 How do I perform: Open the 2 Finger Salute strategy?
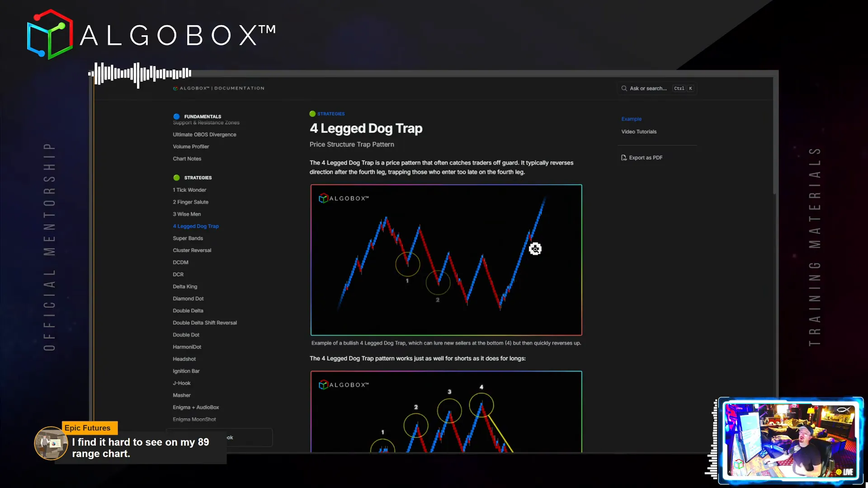(190, 202)
